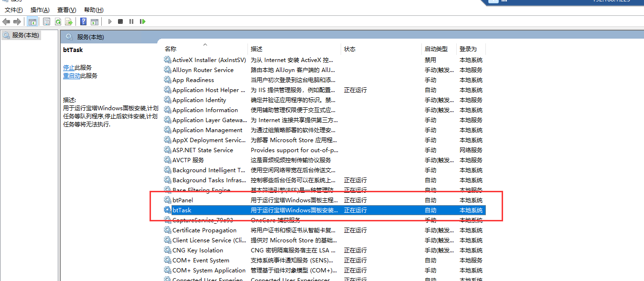Image resolution: width=644 pixels, height=281 pixels.
Task: Select the COM+ System Application name
Action: 209,271
